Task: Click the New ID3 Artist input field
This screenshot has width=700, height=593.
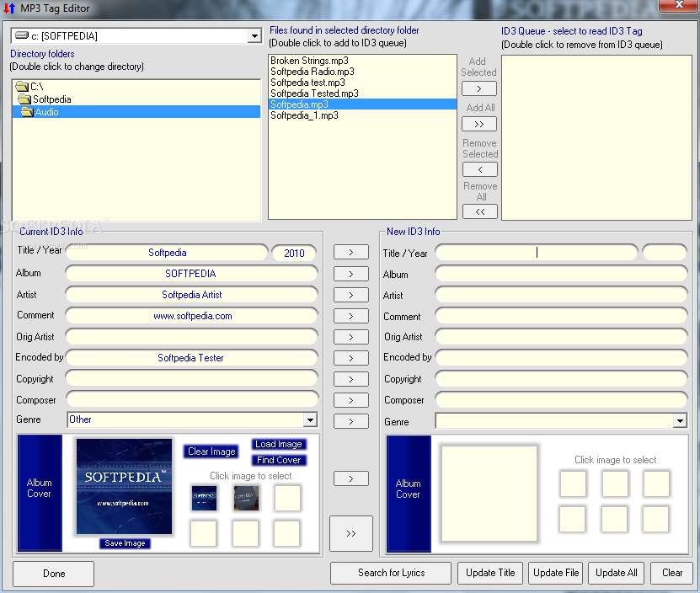Action: (562, 295)
